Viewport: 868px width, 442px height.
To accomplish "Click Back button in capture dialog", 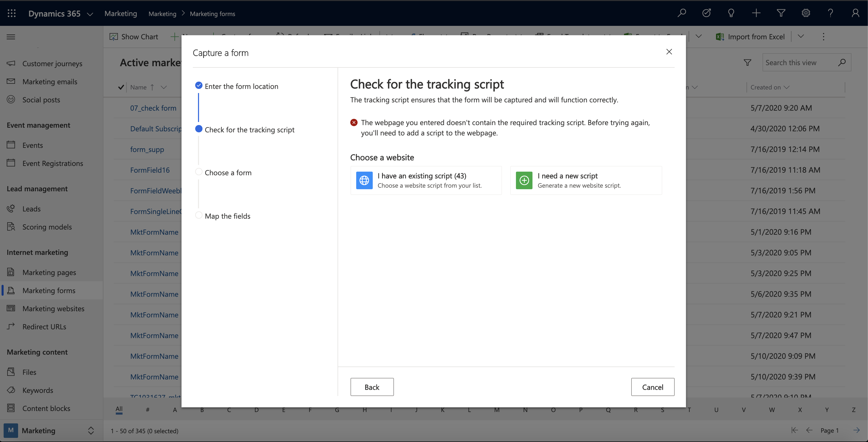I will point(372,387).
